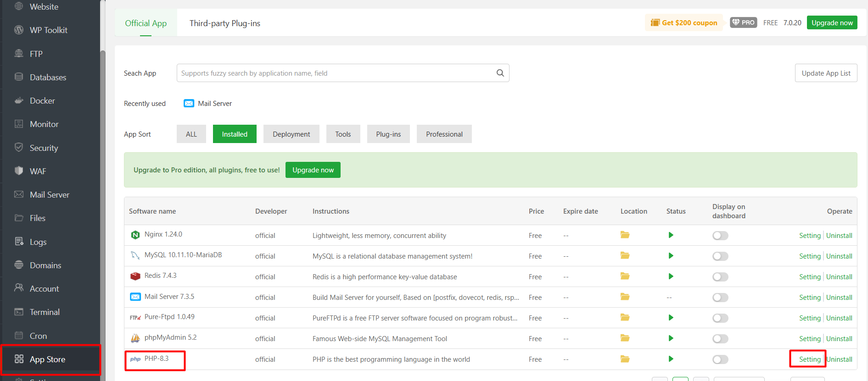The image size is (868, 381).
Task: Open Nginx folder location icon
Action: point(625,235)
